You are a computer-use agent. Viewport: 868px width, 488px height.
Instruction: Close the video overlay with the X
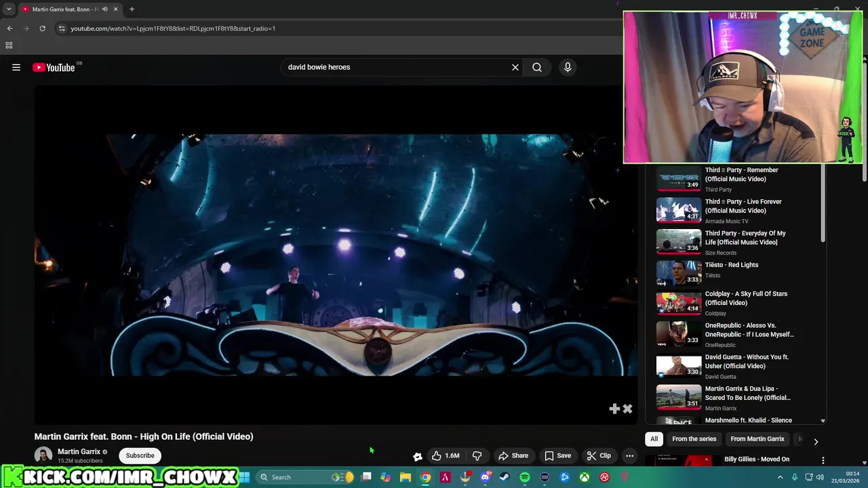point(627,409)
